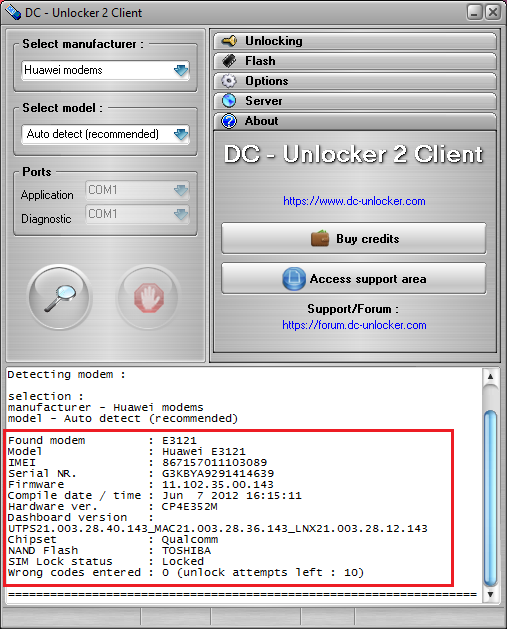Open the www.dc-unlocker.com link
Image resolution: width=507 pixels, height=629 pixels.
[354, 201]
